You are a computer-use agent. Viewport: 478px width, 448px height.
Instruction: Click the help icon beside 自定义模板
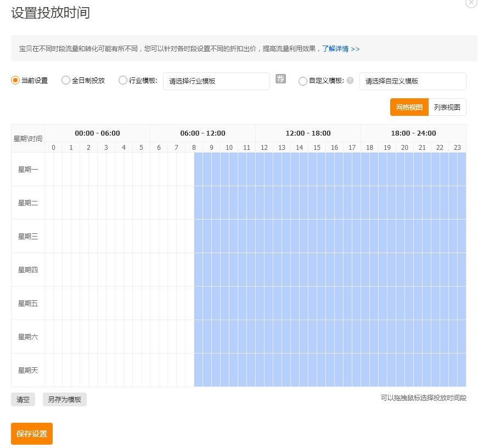pyautogui.click(x=350, y=81)
